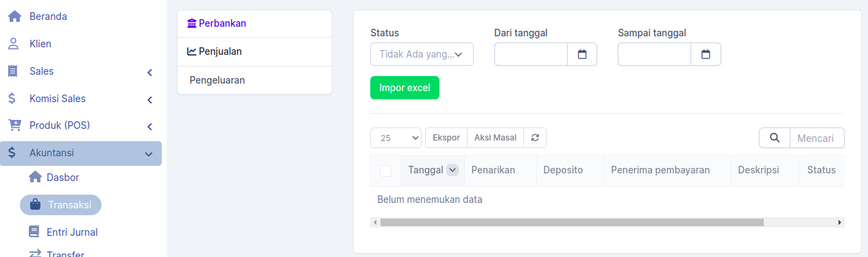Expand the Sales submenu chevron
This screenshot has height=257, width=868.
[x=149, y=72]
